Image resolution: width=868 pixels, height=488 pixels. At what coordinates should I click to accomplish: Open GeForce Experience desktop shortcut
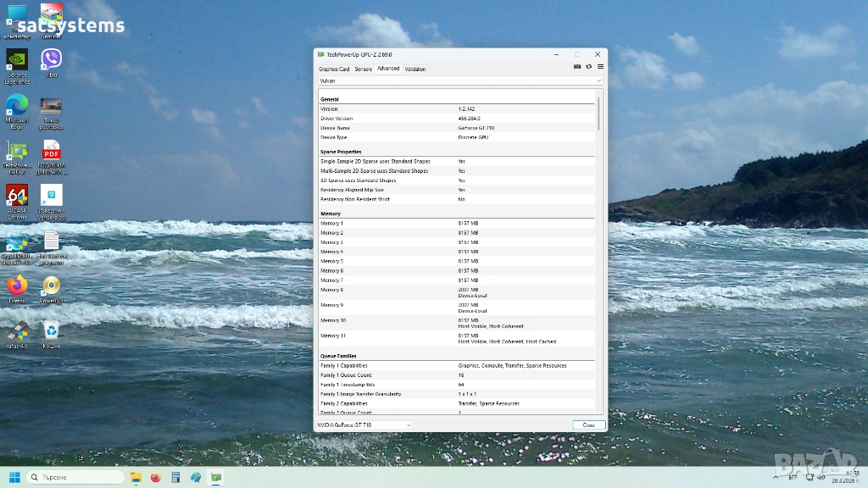17,61
